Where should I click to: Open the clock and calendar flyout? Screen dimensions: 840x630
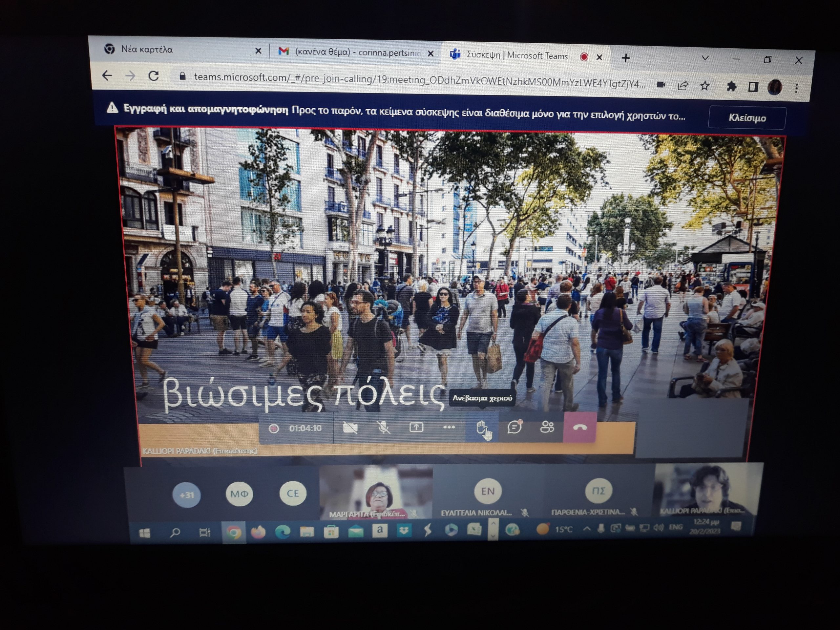tap(706, 527)
